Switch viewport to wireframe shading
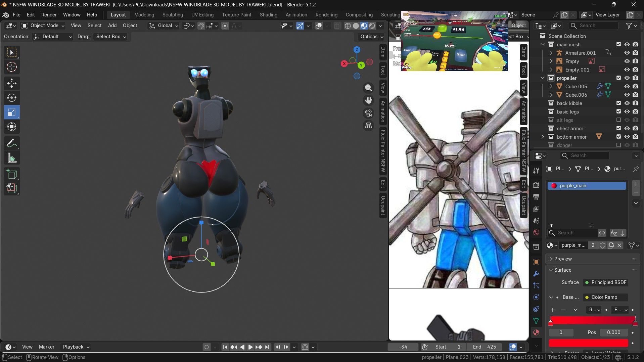The image size is (644, 362). pyautogui.click(x=348, y=26)
